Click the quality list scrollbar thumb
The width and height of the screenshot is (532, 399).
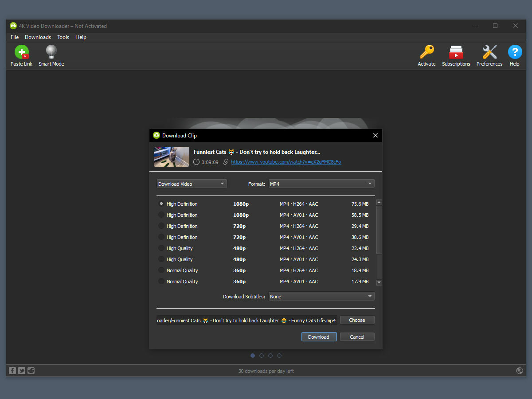(x=379, y=230)
